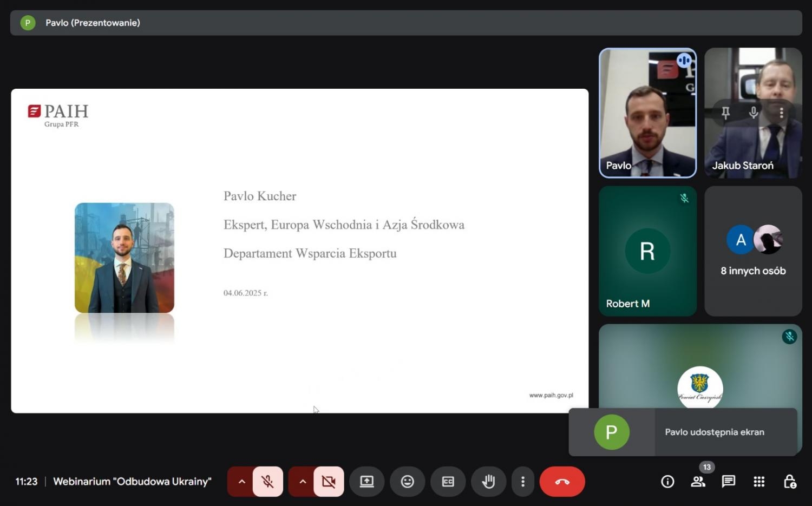This screenshot has height=506, width=812.
Task: Expand video settings chevron beside camera
Action: (303, 481)
